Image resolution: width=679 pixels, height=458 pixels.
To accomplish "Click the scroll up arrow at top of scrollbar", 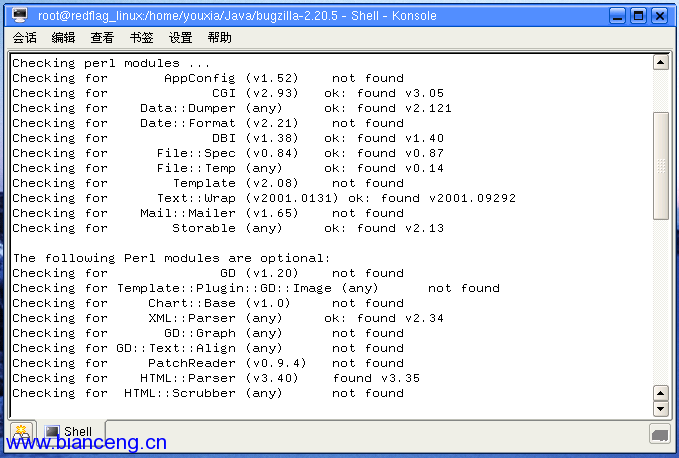I will (x=660, y=63).
